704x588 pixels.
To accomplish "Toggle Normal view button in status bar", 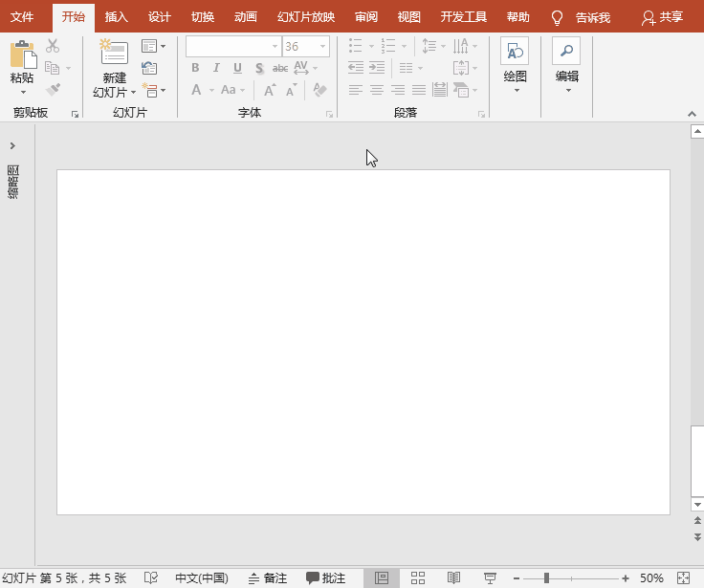I will pyautogui.click(x=381, y=577).
